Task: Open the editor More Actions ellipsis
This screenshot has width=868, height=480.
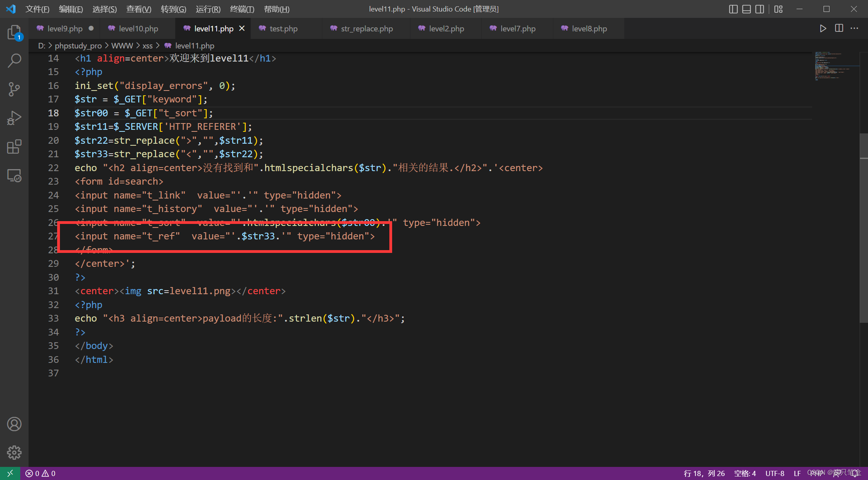Action: click(x=854, y=29)
